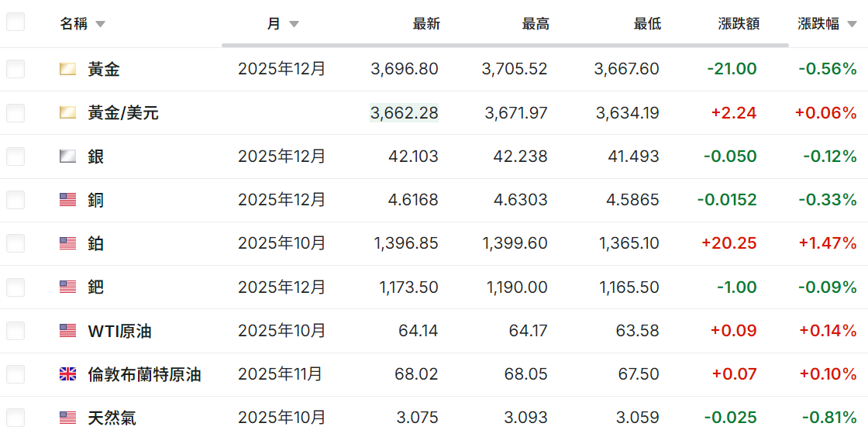Image resolution: width=868 pixels, height=437 pixels.
Task: Select the checkbox for 銅
Action: click(15, 200)
